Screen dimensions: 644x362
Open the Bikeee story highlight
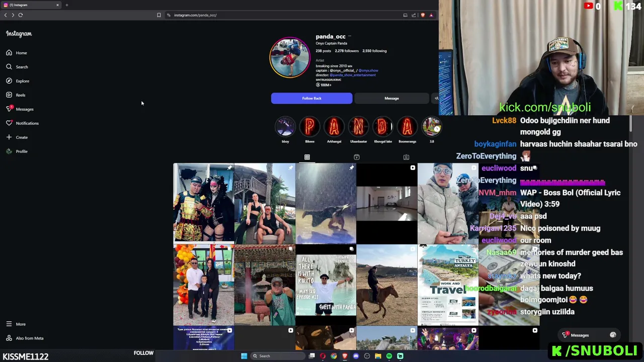310,127
